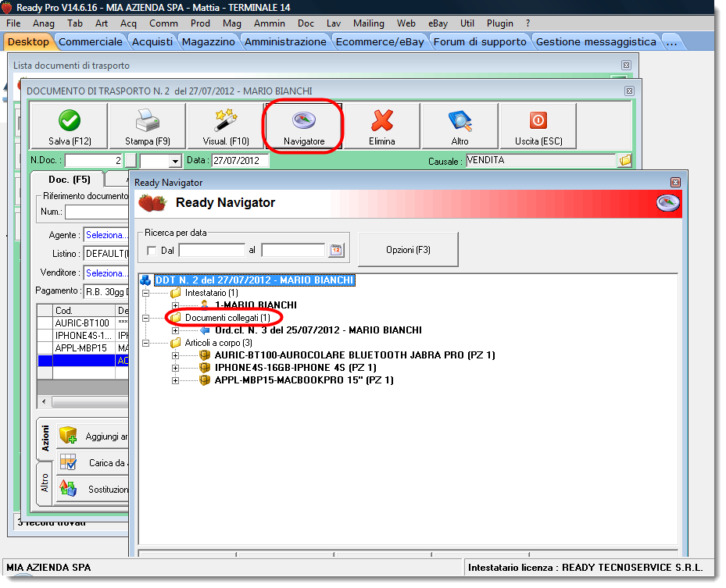Select the Doc. (F5) tab
Screen dimensions: 726x588
[x=70, y=180]
